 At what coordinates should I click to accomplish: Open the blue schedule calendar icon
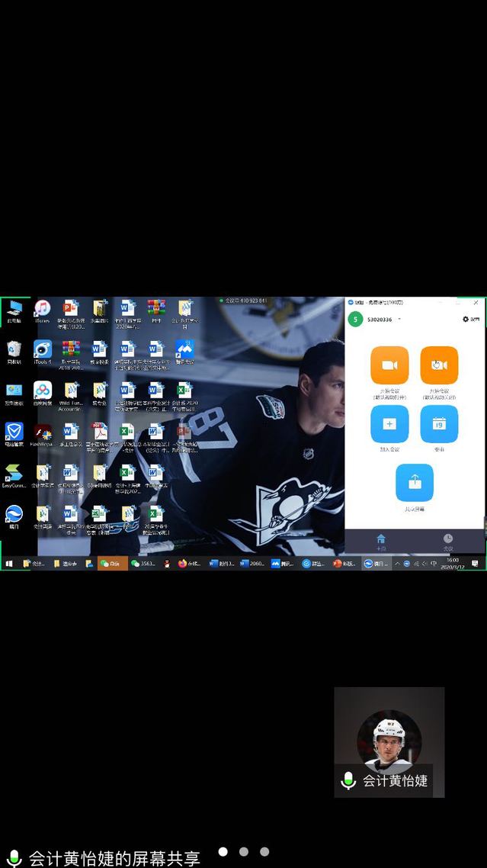(439, 423)
